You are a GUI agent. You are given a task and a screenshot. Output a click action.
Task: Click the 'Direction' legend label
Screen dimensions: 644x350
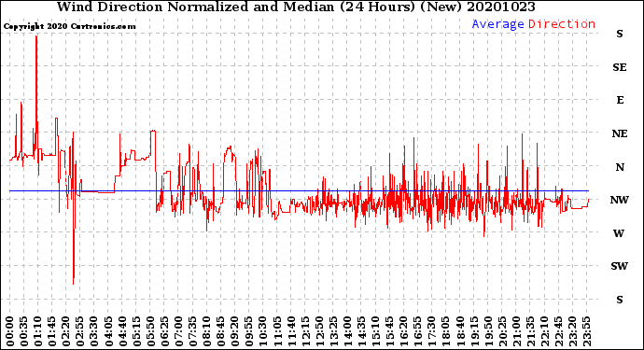pos(562,24)
